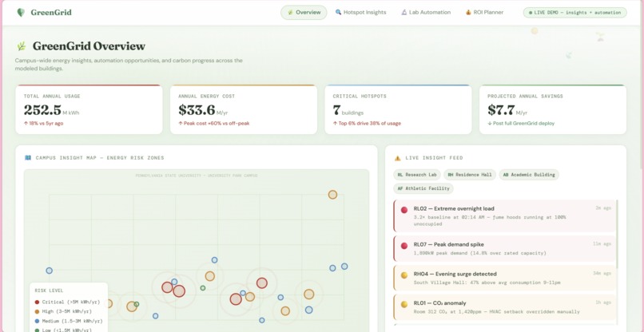The image size is (644, 332).
Task: Filter feed by AB Academic Building
Action: (x=529, y=175)
